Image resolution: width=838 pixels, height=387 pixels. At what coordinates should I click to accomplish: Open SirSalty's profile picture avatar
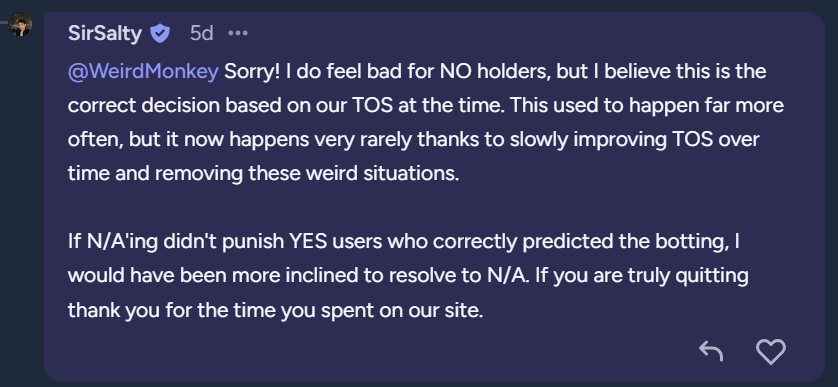pos(20,24)
